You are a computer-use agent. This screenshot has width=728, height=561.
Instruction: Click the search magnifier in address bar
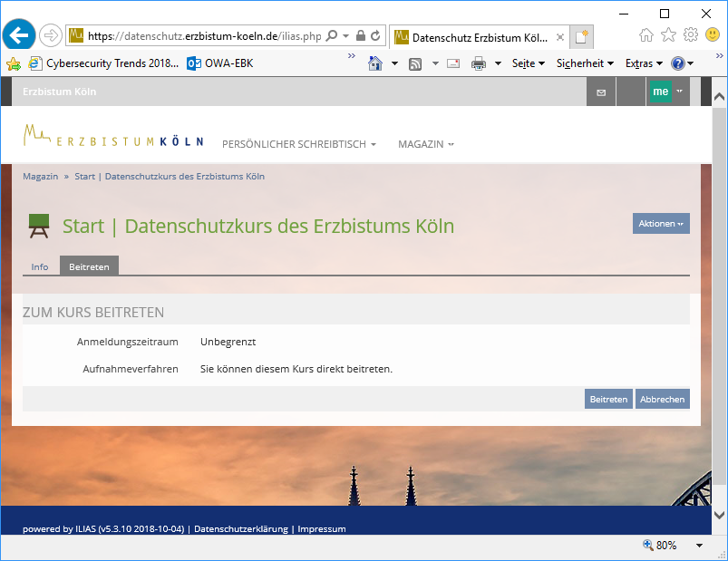332,35
